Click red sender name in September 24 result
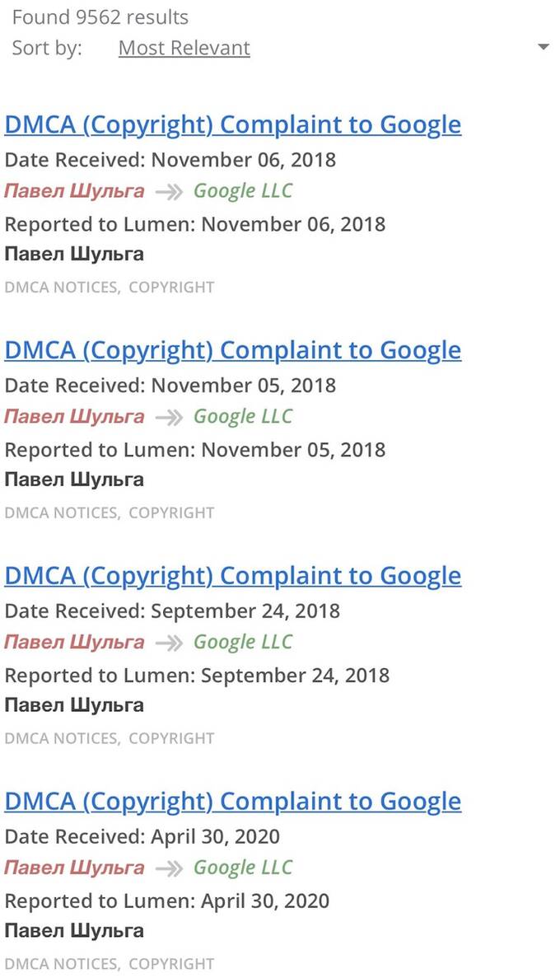Image resolution: width=560 pixels, height=978 pixels. tap(74, 643)
